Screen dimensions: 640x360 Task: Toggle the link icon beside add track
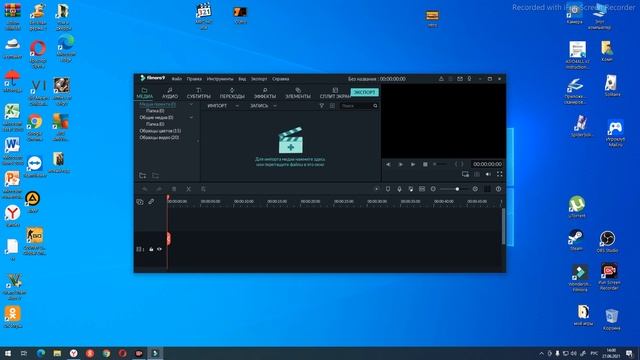point(151,202)
